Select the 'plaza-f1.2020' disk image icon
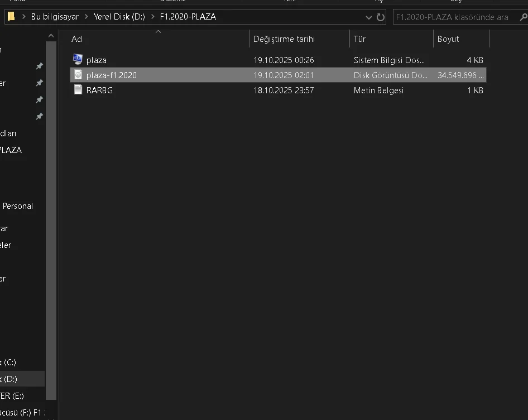 coord(78,74)
